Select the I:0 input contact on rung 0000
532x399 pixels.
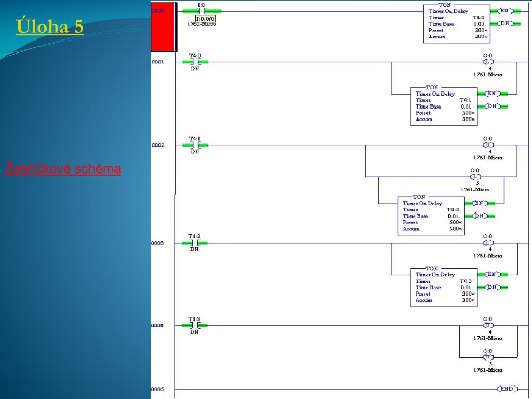[x=202, y=11]
